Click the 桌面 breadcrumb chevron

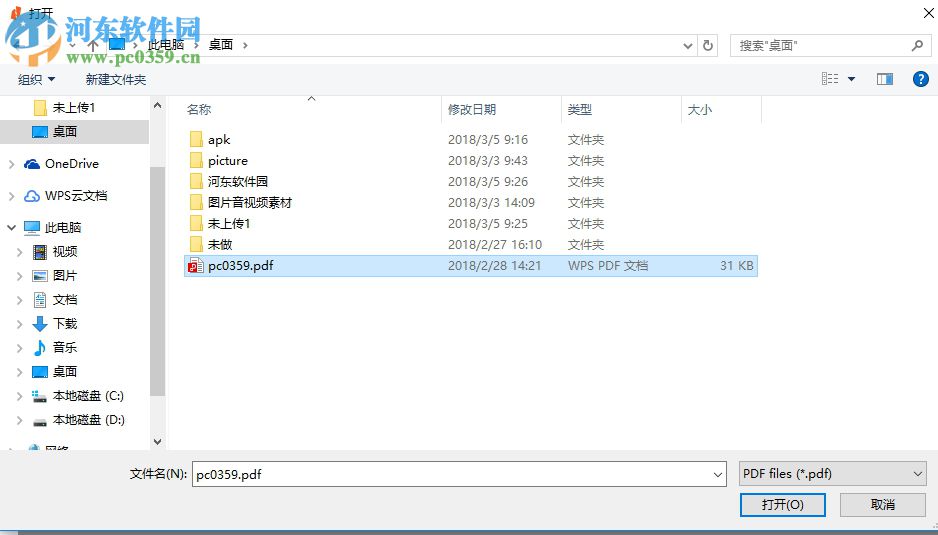point(245,45)
